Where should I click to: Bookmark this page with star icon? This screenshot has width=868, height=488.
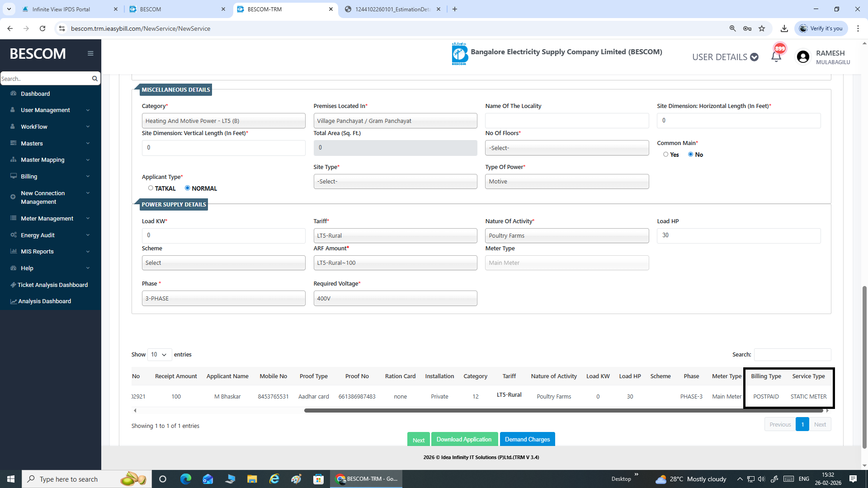point(762,28)
